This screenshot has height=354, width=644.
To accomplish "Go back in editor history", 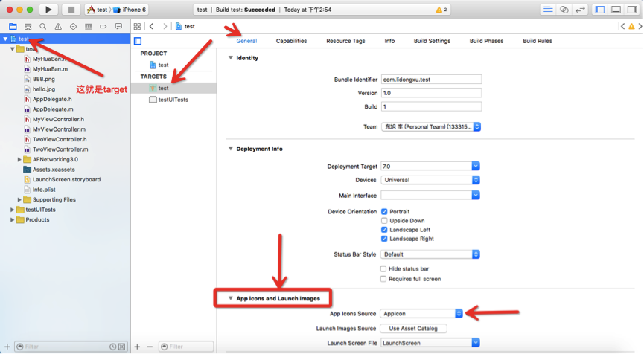I will (152, 26).
